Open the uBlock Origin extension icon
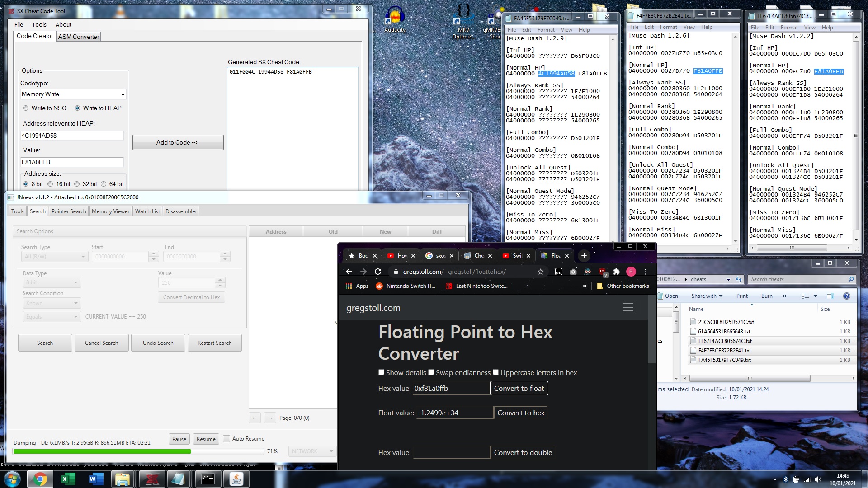The width and height of the screenshot is (868, 488). (602, 272)
